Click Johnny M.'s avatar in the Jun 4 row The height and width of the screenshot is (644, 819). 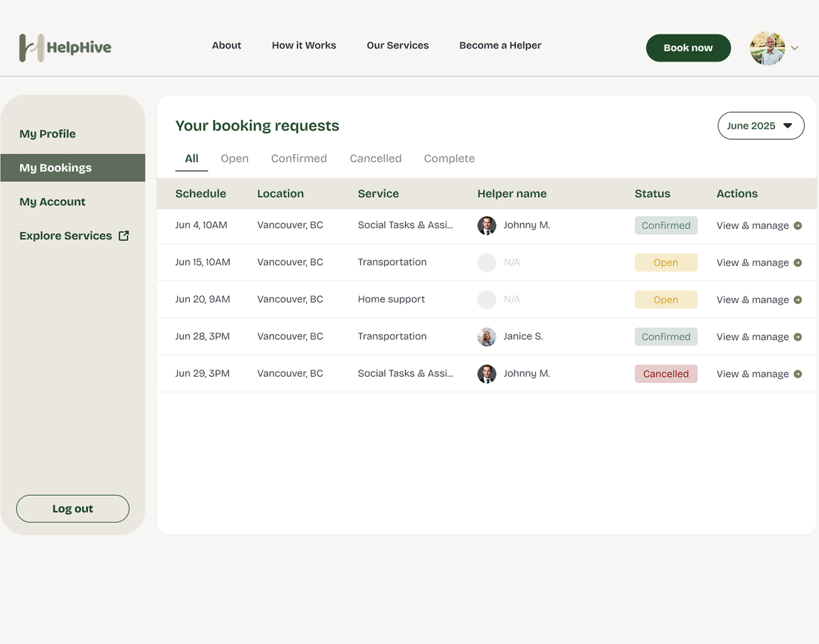pos(486,225)
